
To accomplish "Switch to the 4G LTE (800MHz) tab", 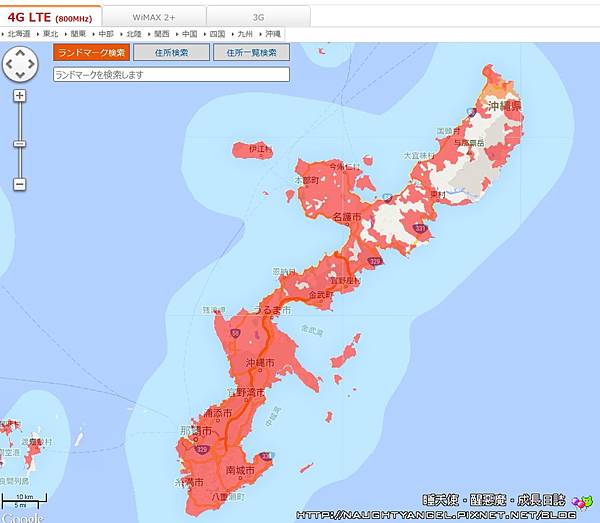I will coord(50,17).
